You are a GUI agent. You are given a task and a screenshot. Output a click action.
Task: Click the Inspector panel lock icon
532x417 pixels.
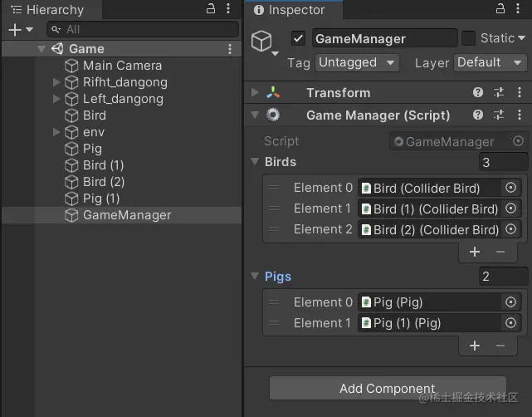[500, 8]
